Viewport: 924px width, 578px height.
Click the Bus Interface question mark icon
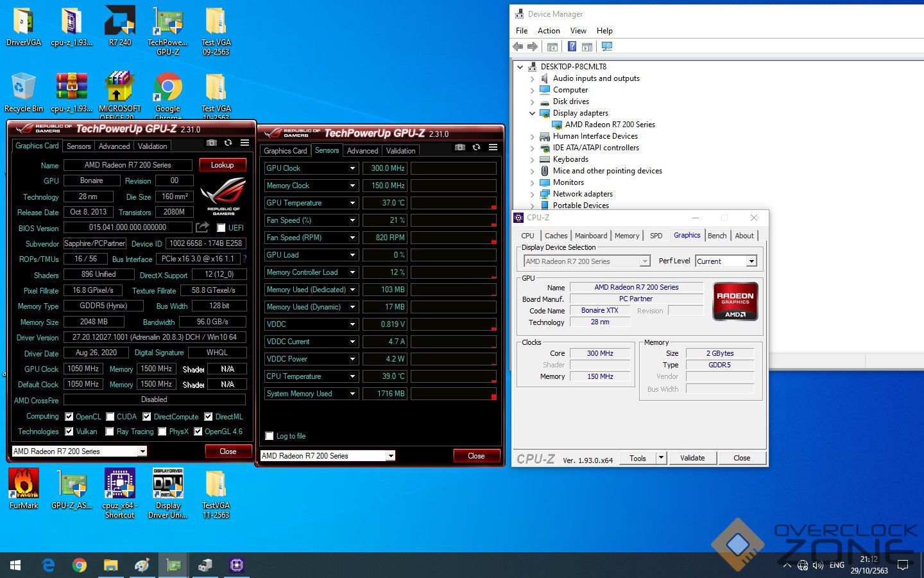click(x=244, y=259)
